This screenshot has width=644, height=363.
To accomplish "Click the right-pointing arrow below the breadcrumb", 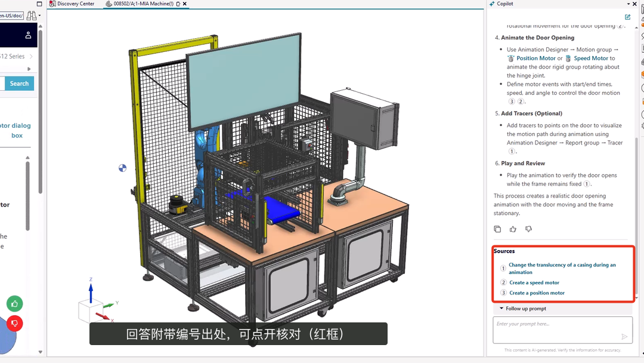I will click(x=29, y=69).
